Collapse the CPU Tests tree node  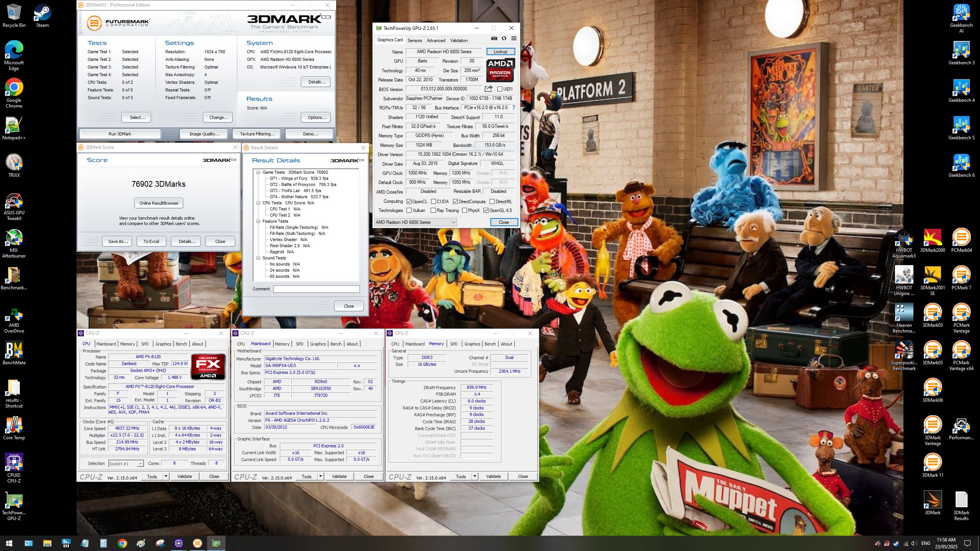tap(258, 203)
